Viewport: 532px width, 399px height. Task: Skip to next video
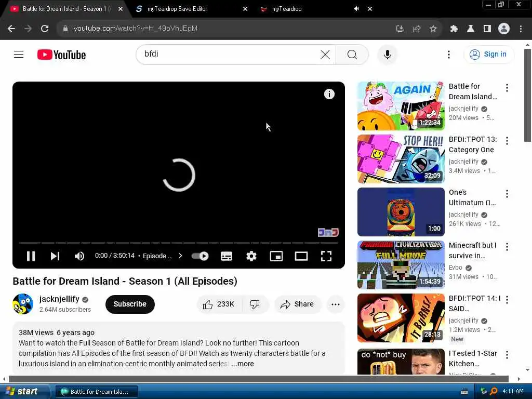pos(55,256)
